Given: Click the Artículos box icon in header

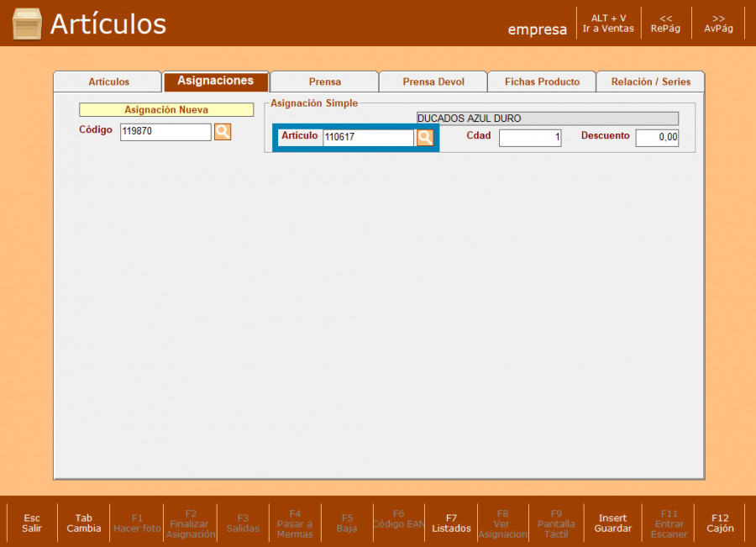Looking at the screenshot, I should [x=27, y=24].
